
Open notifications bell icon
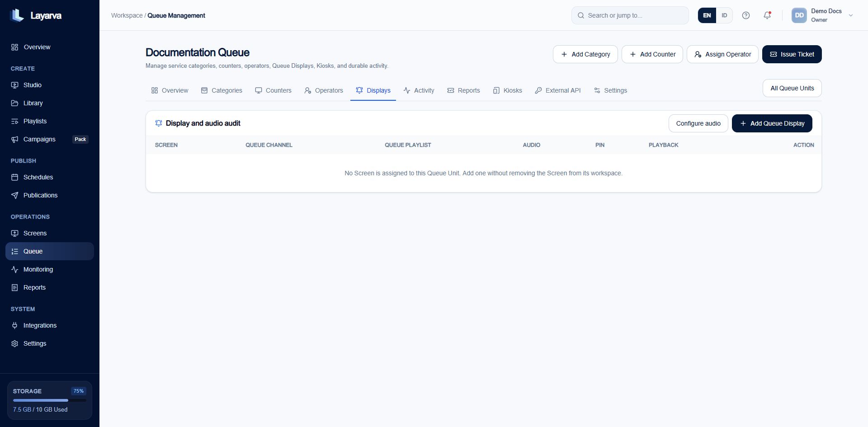pyautogui.click(x=767, y=15)
